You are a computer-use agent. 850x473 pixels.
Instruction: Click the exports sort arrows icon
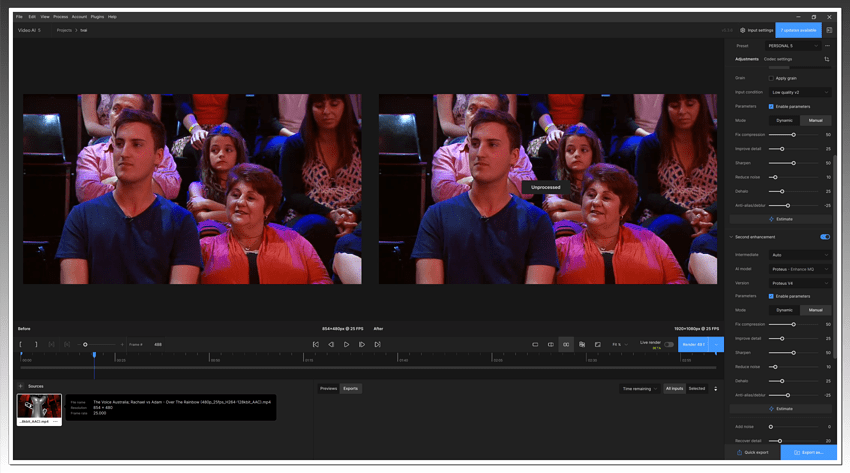[x=716, y=388]
